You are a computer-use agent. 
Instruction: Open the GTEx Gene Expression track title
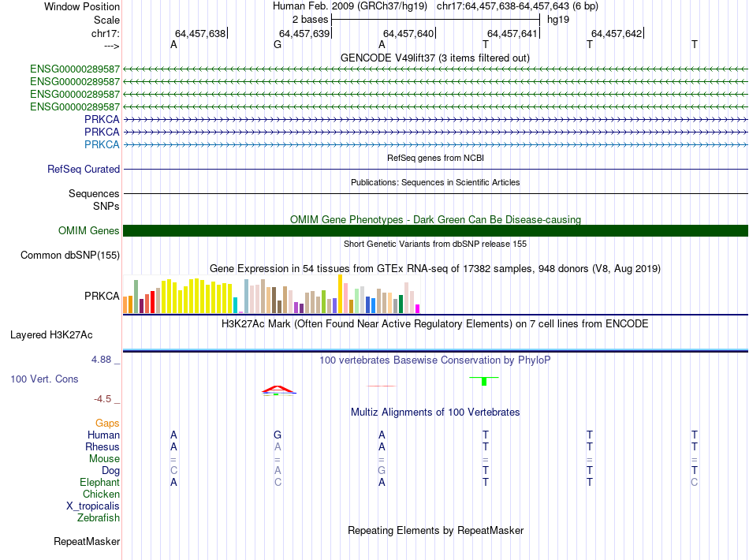click(435, 268)
